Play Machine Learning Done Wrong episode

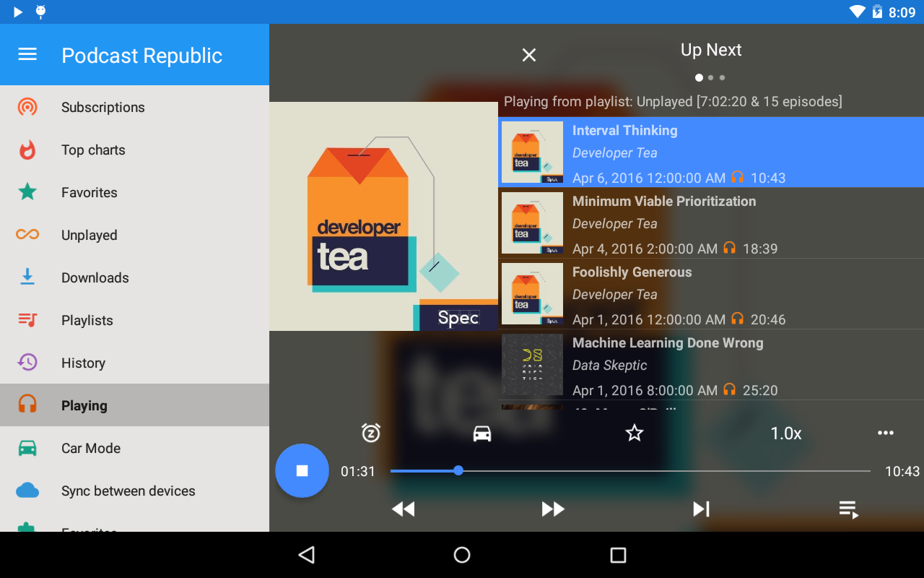pos(711,365)
